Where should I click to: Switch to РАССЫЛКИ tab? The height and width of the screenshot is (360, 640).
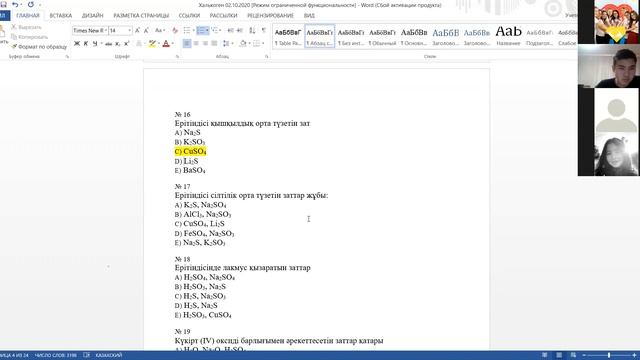pyautogui.click(x=223, y=16)
